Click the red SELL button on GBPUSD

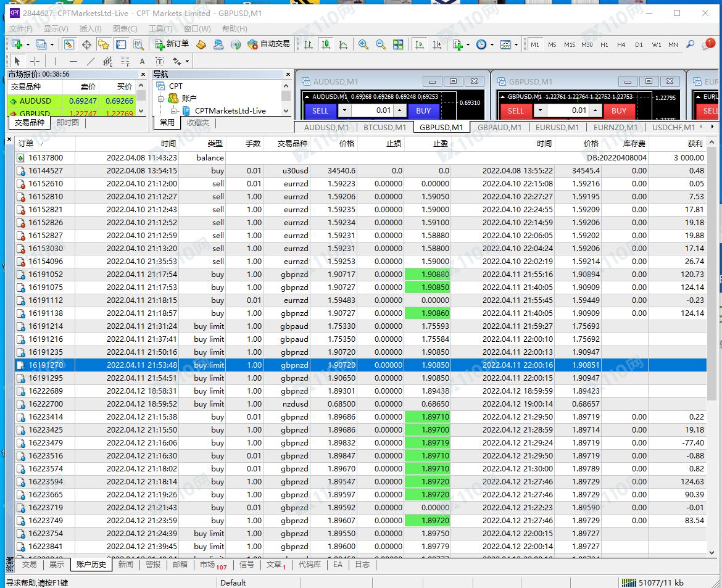tap(515, 110)
